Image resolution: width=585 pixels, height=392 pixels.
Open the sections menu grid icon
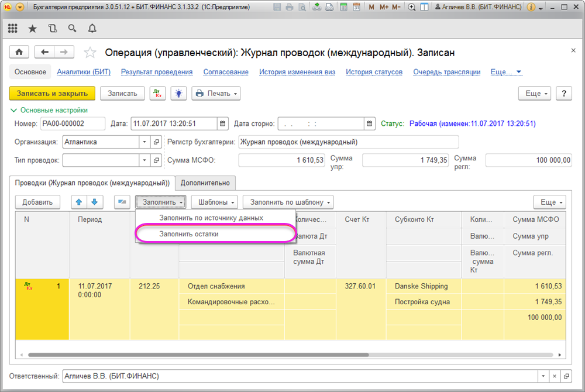(13, 29)
